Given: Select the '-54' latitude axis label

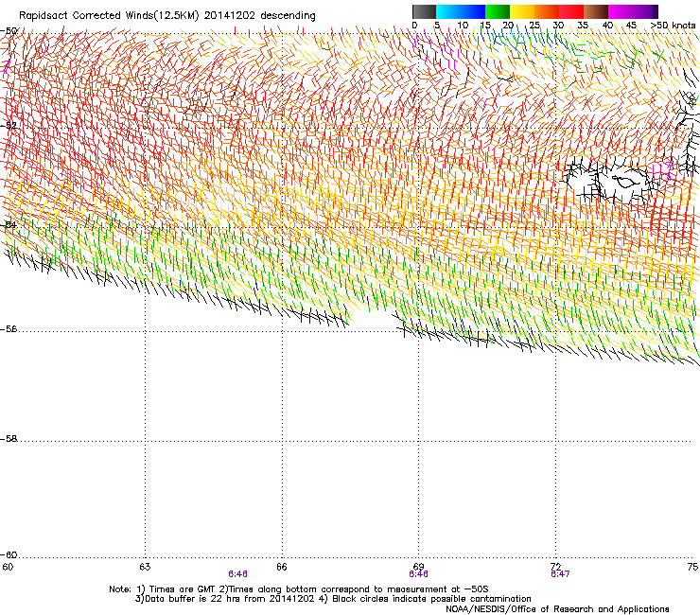Looking at the screenshot, I should click(x=9, y=225).
